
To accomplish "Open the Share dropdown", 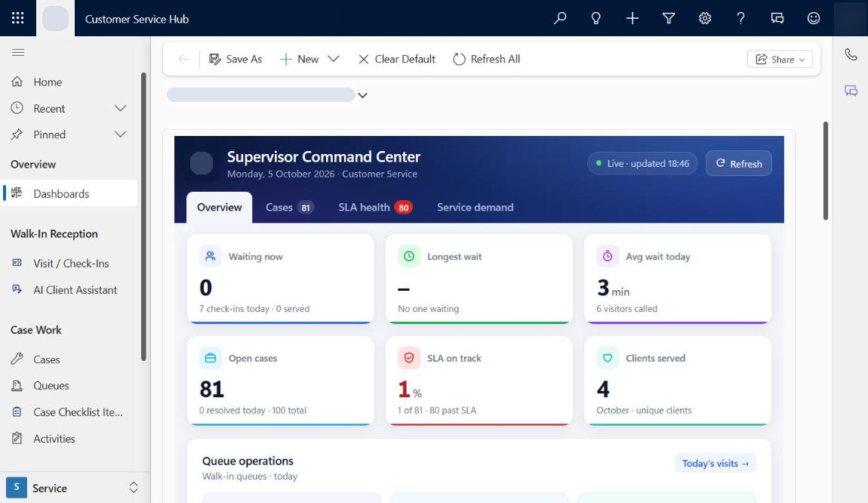I will [780, 59].
